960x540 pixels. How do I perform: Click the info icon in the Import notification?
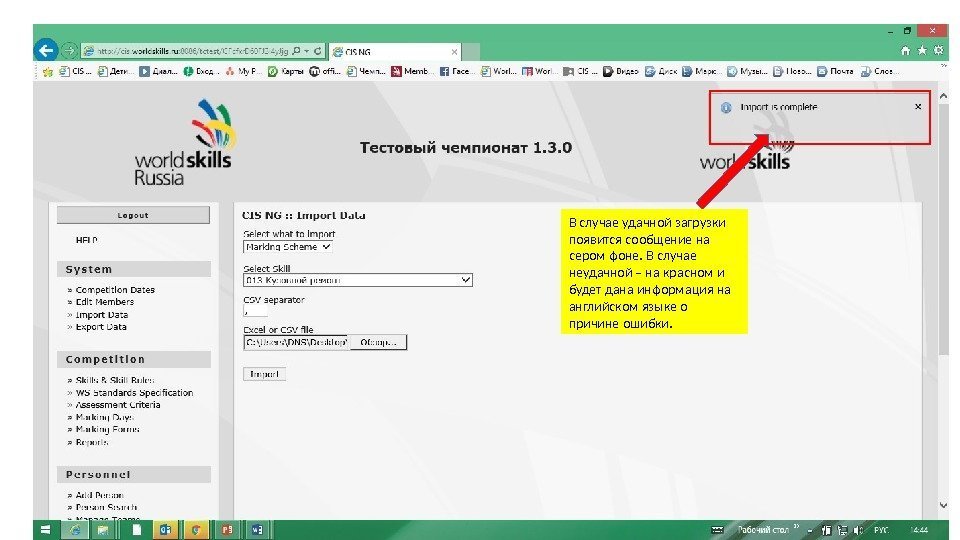coord(726,108)
